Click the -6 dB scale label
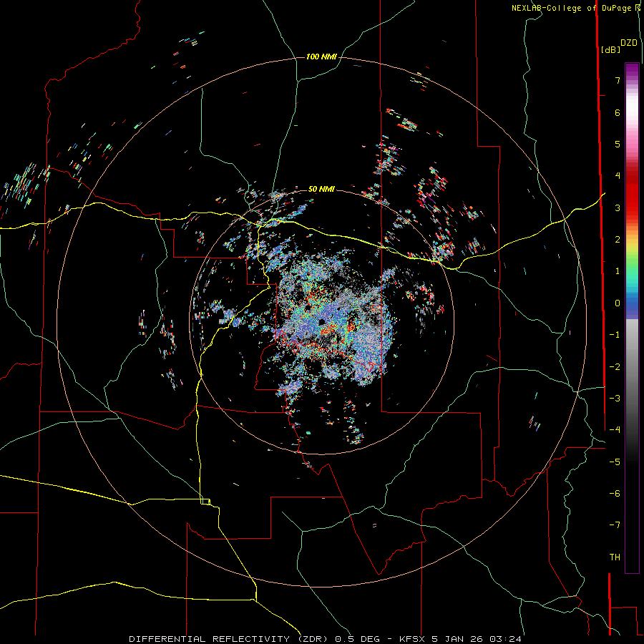Image resolution: width=644 pixels, height=644 pixels. click(x=615, y=494)
